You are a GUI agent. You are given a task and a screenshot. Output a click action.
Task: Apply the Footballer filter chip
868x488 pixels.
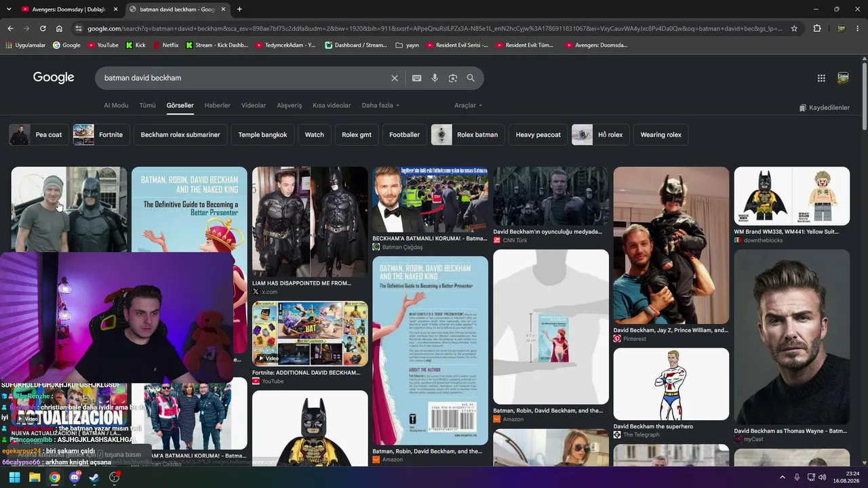pyautogui.click(x=405, y=135)
